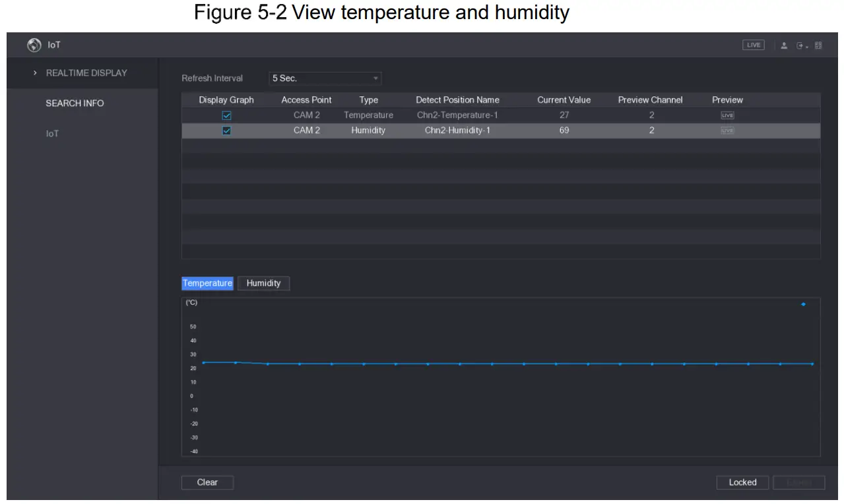Image resolution: width=844 pixels, height=504 pixels.
Task: Open the user account icon
Action: tap(784, 46)
